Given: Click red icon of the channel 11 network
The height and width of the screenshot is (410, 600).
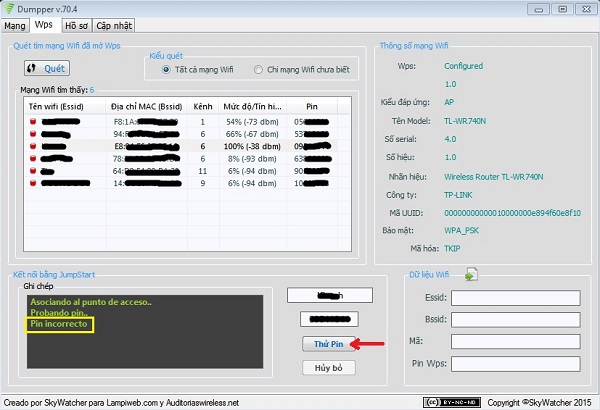Looking at the screenshot, I should (34, 171).
